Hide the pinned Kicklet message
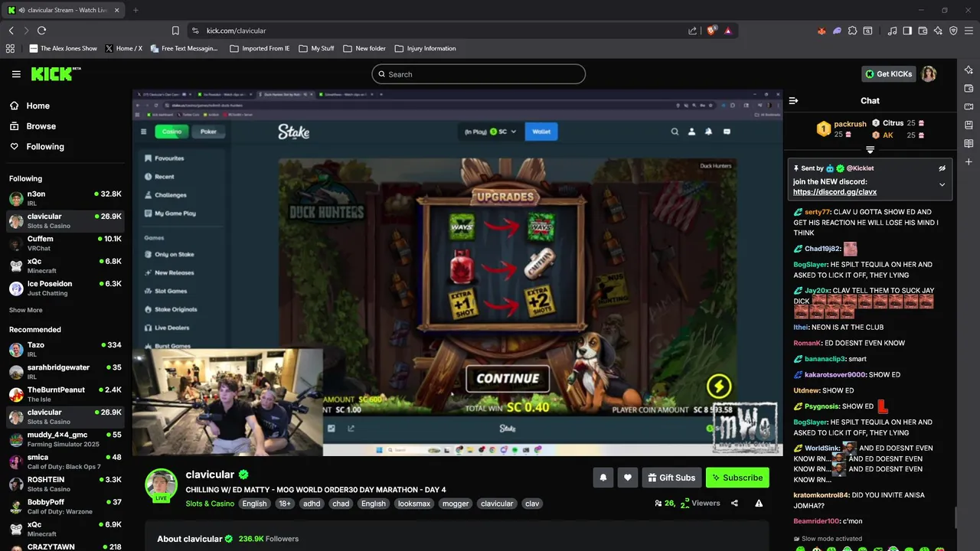This screenshot has height=551, width=980. point(942,168)
